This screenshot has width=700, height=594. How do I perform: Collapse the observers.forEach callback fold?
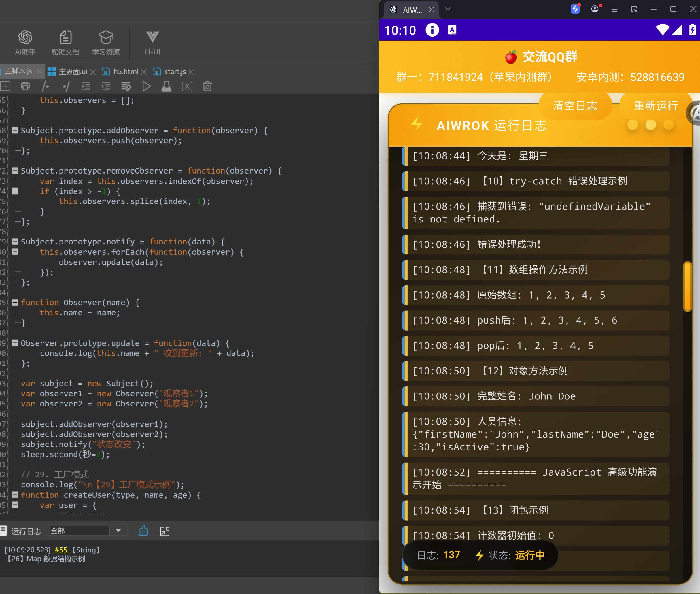click(x=15, y=252)
